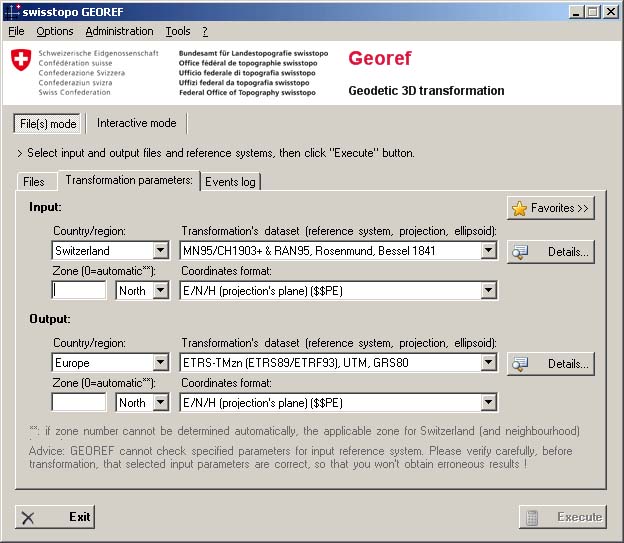The image size is (624, 543).
Task: Click the swisstopo GEOREF title bar icon
Action: [13, 12]
